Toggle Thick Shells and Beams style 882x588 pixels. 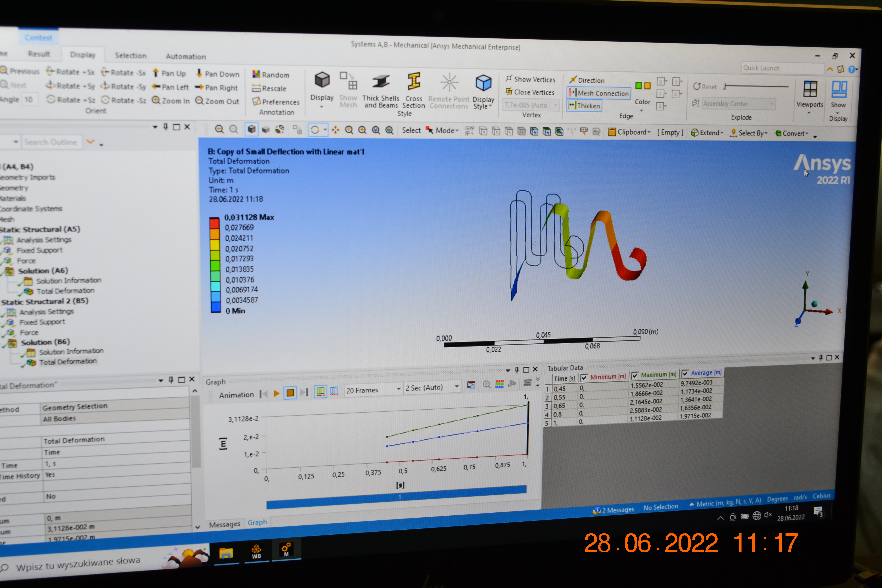[381, 90]
